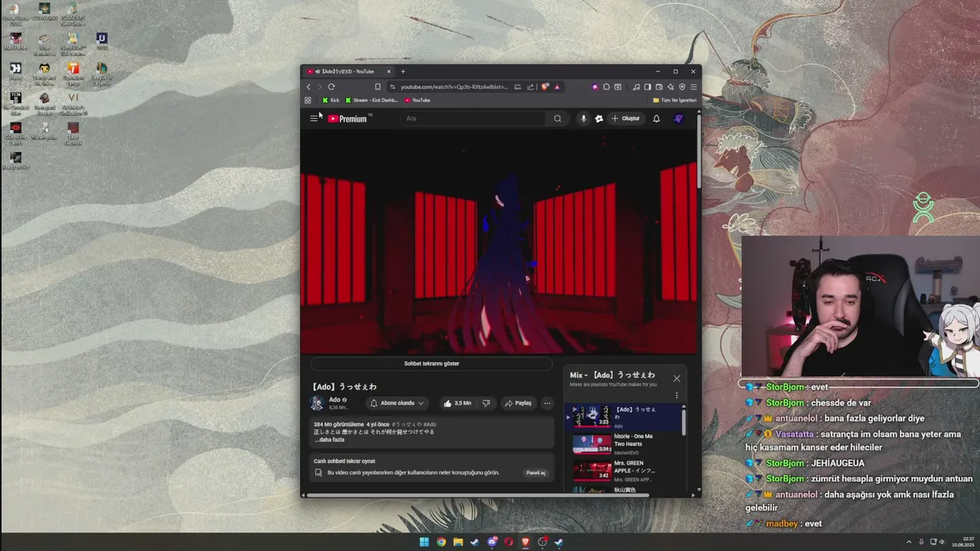
Task: Open the Mix playlist three-dot options
Action: click(x=676, y=396)
